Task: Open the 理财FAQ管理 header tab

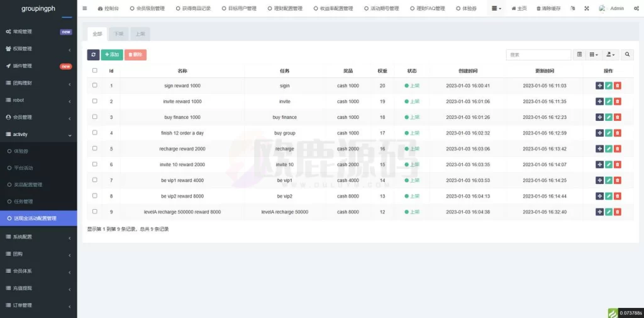Action: pos(428,8)
